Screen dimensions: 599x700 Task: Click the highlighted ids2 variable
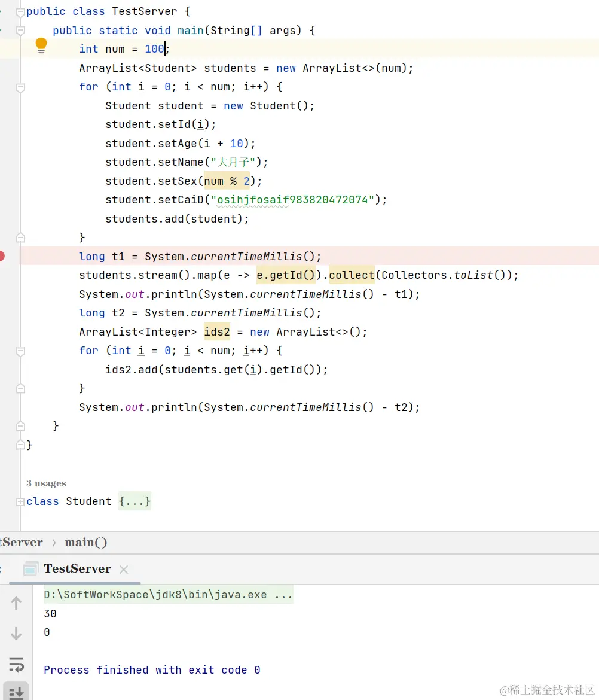tap(217, 332)
